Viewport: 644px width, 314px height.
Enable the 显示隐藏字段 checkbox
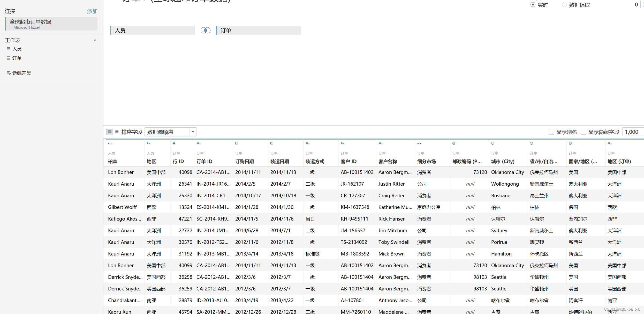(583, 132)
